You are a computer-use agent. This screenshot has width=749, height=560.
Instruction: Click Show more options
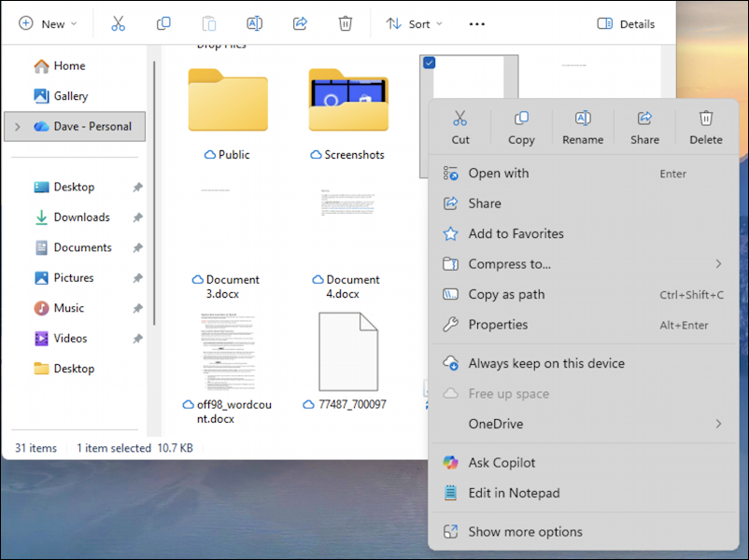[x=525, y=532]
